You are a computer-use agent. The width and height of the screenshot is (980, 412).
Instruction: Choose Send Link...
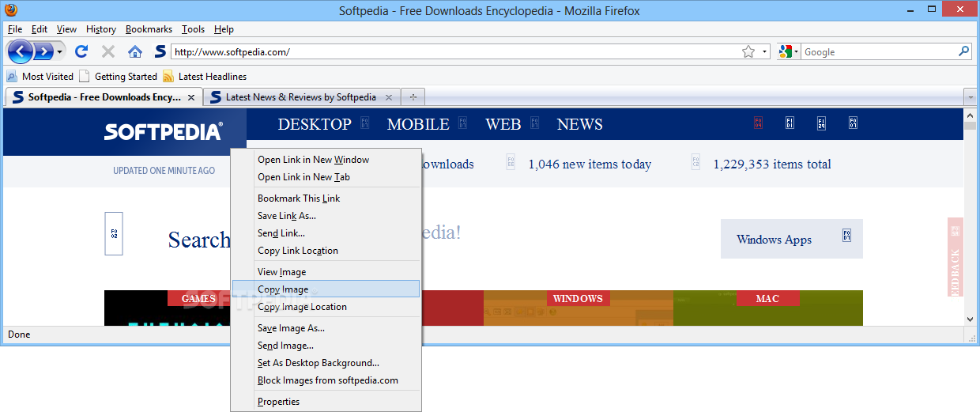(x=326, y=233)
